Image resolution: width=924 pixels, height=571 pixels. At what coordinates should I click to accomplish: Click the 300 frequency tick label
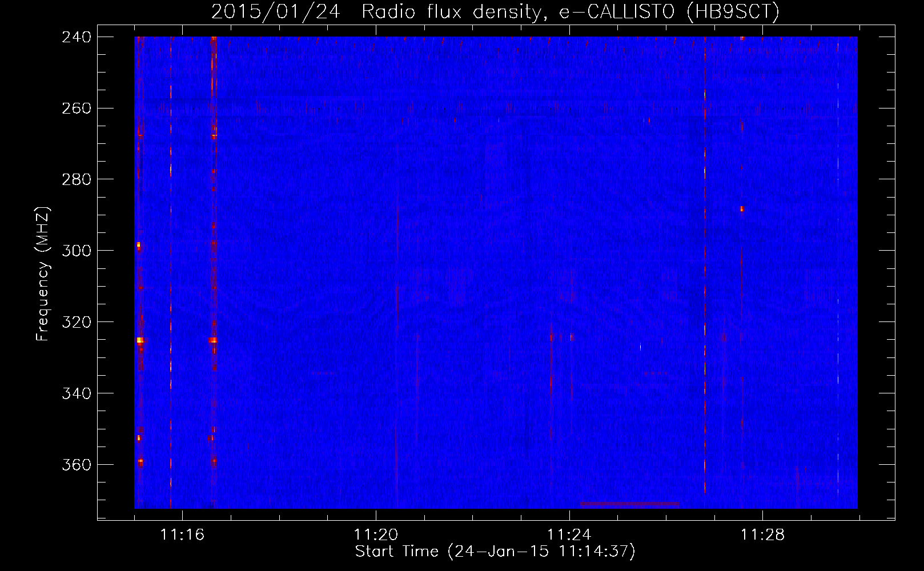coord(76,251)
